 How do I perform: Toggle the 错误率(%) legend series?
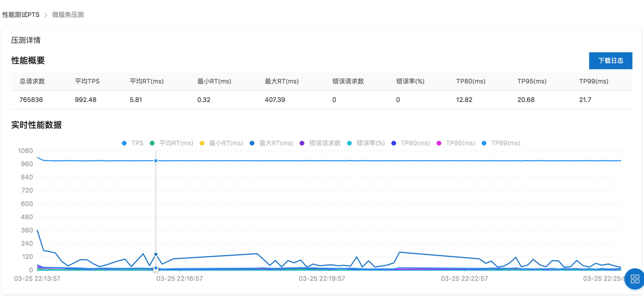[365, 143]
